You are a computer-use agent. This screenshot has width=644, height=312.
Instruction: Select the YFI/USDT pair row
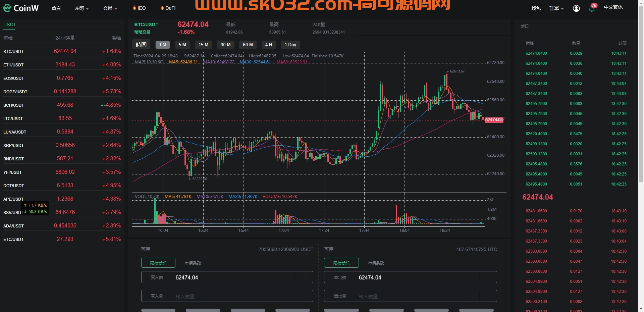pyautogui.click(x=62, y=172)
